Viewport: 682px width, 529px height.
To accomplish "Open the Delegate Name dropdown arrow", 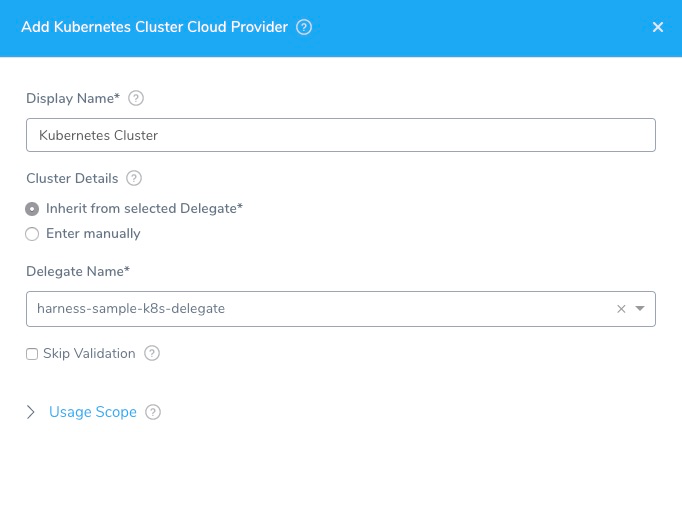I will pyautogui.click(x=639, y=308).
